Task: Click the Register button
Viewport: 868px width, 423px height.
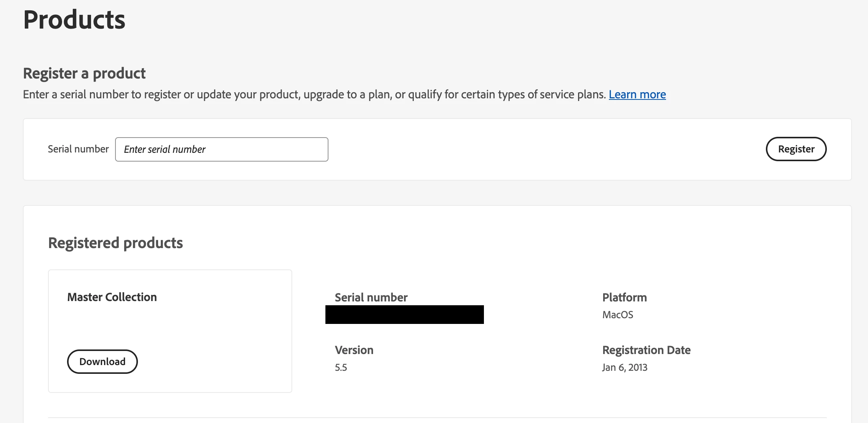Action: [x=796, y=149]
